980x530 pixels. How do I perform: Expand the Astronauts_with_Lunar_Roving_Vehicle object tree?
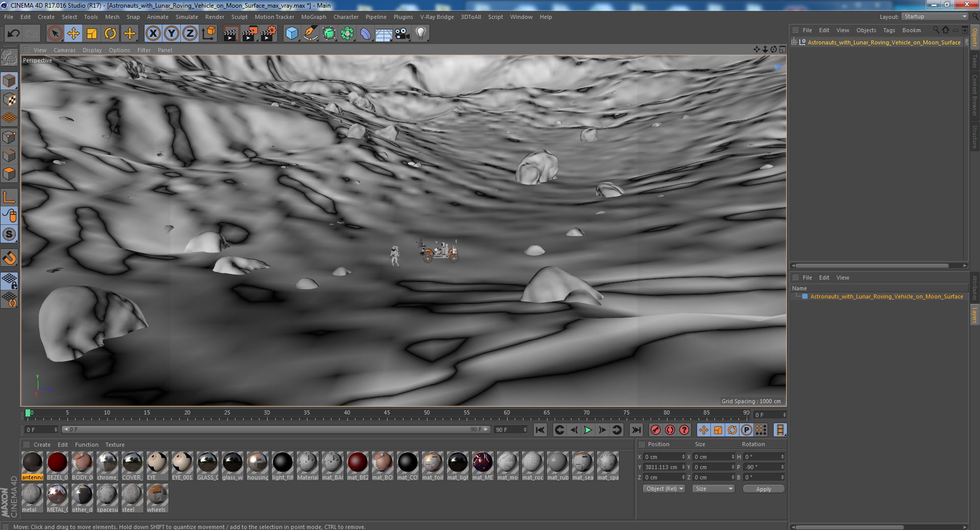[794, 42]
